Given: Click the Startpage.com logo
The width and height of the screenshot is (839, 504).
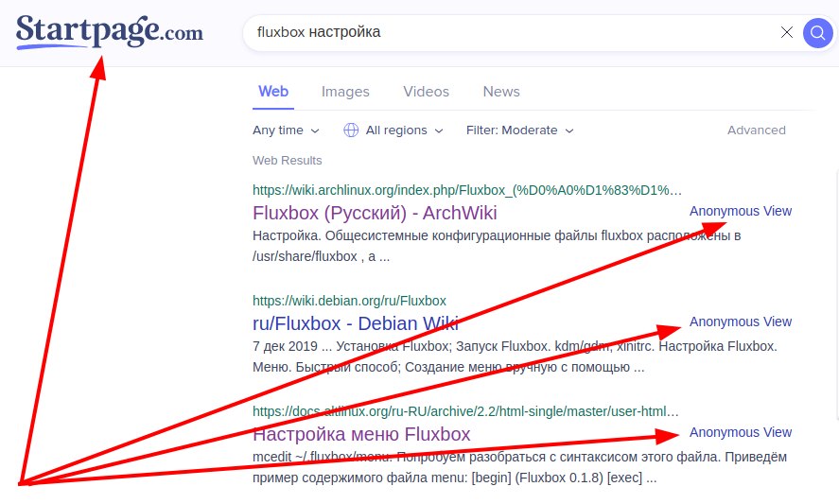Looking at the screenshot, I should point(110,31).
